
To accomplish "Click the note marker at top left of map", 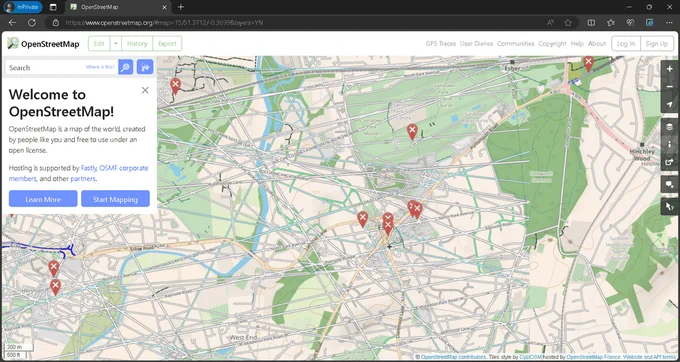I will [x=175, y=86].
